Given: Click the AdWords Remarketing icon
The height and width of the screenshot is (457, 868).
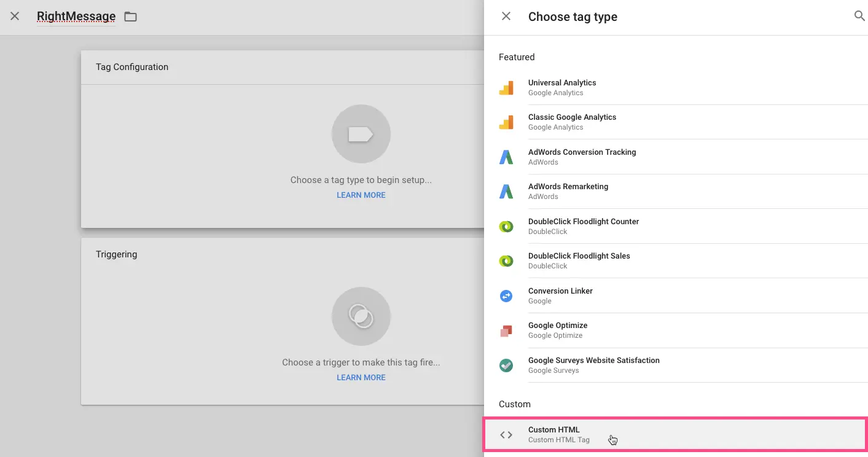Looking at the screenshot, I should pyautogui.click(x=506, y=192).
